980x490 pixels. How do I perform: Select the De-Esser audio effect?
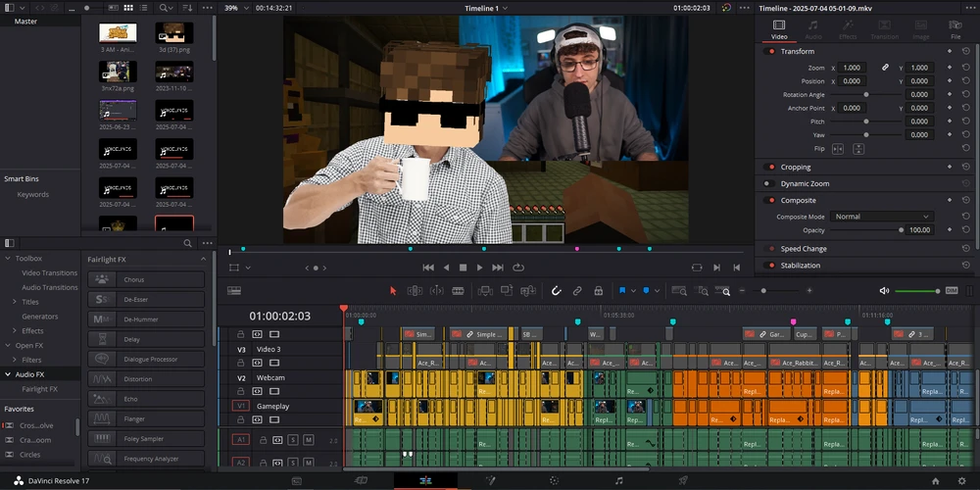pyautogui.click(x=146, y=299)
